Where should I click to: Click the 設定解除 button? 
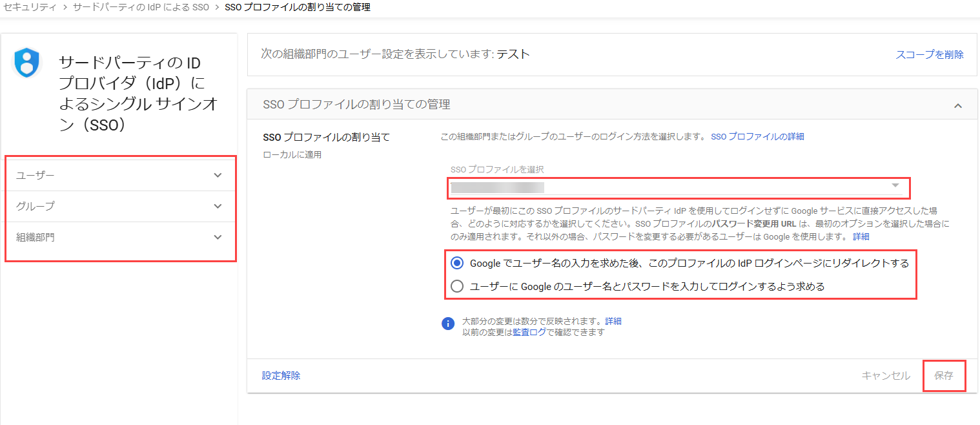pos(281,375)
